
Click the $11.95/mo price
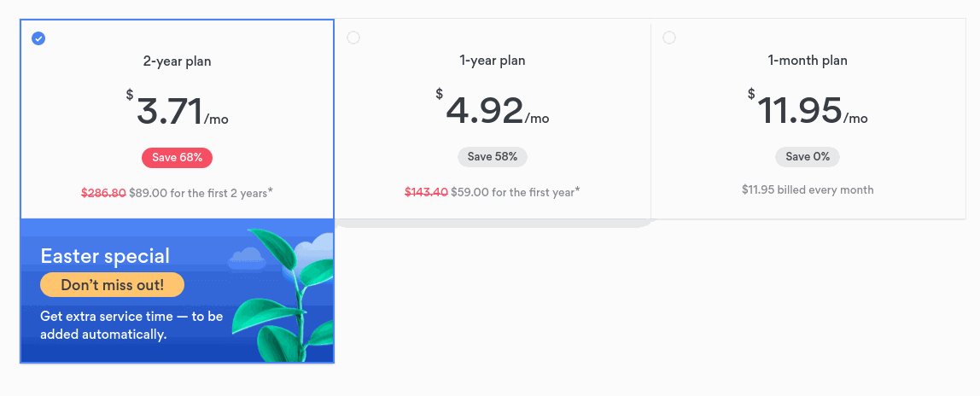coord(808,109)
